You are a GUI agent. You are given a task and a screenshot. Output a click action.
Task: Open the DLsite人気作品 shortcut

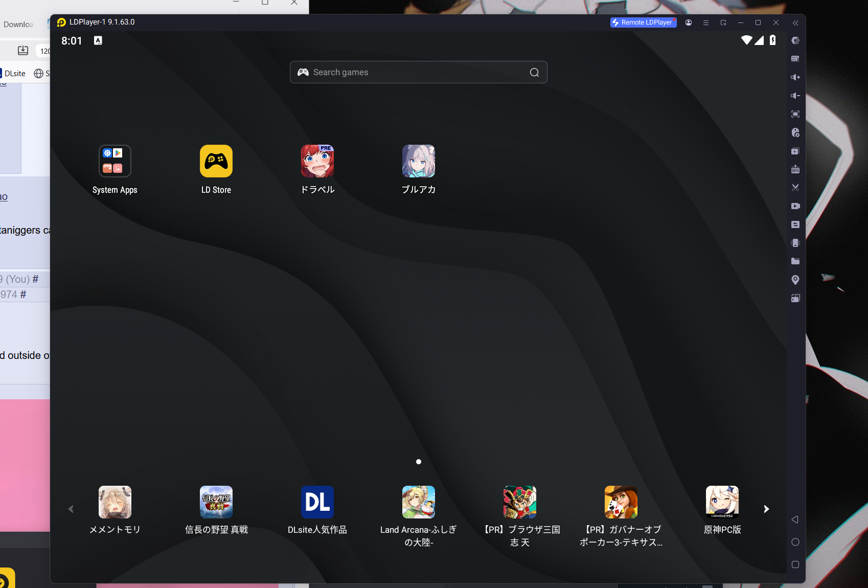coord(317,502)
